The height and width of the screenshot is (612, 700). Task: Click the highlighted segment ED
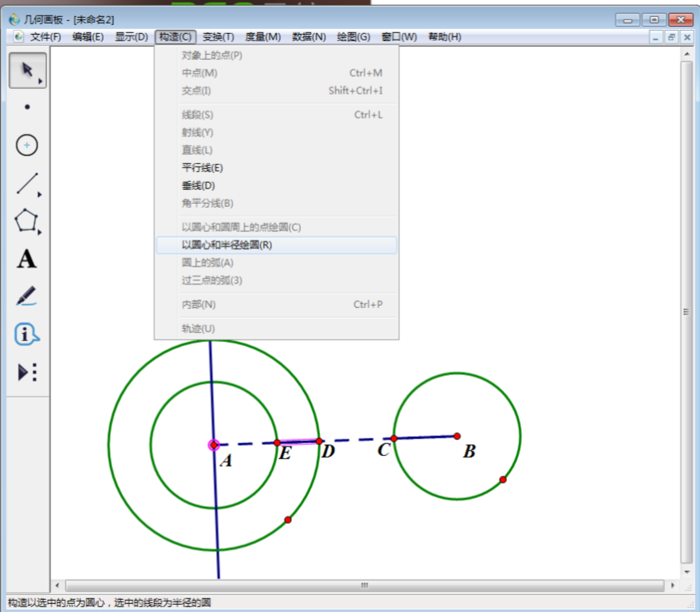point(298,442)
